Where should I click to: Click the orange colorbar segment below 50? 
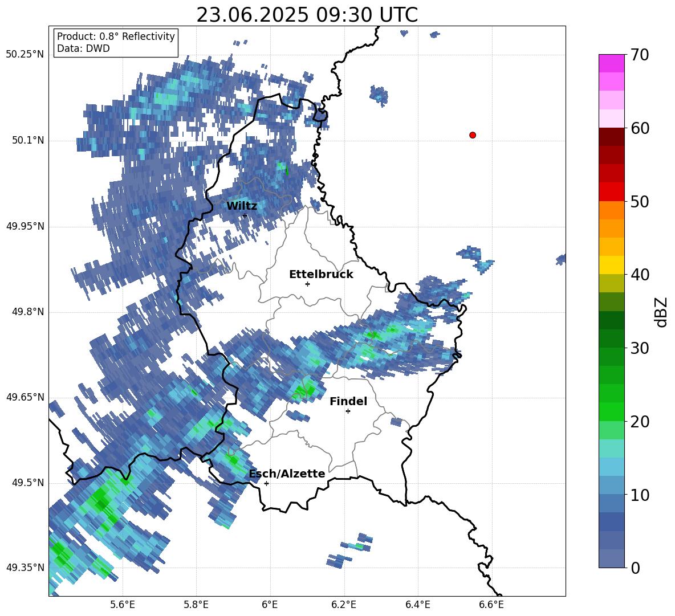[x=611, y=210]
